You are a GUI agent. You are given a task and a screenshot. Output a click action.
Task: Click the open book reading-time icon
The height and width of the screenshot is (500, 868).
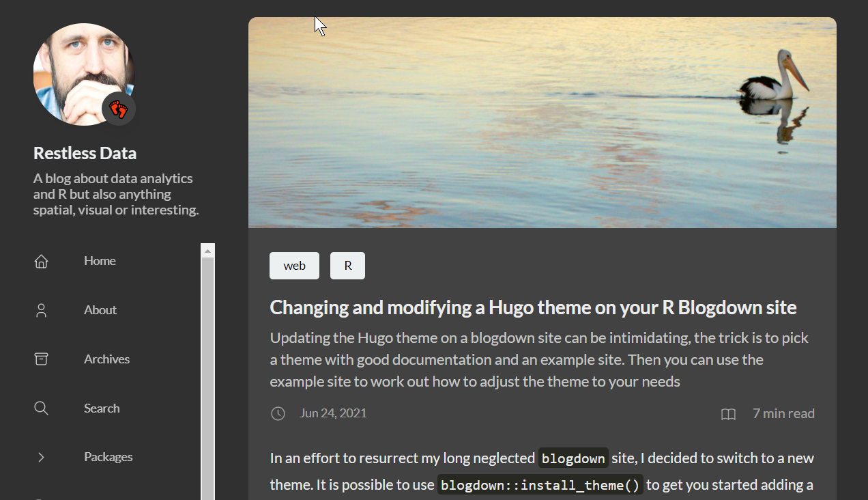[728, 414]
